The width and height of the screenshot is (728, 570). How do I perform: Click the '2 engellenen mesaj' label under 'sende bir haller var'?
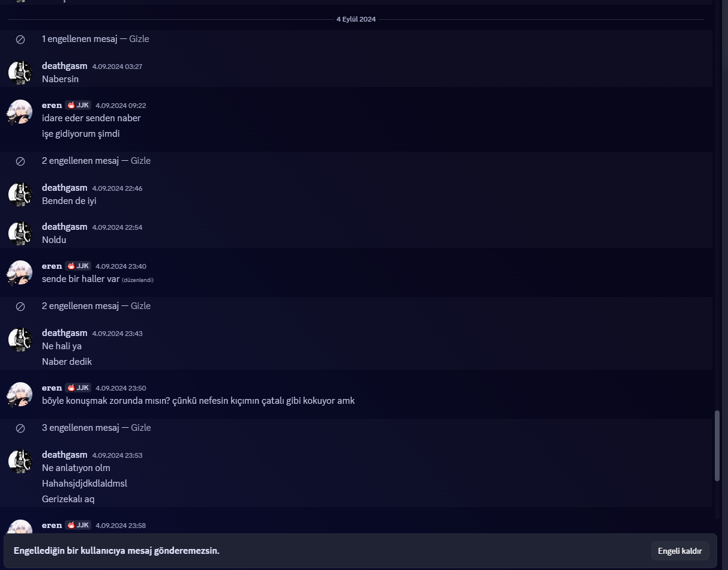click(80, 306)
